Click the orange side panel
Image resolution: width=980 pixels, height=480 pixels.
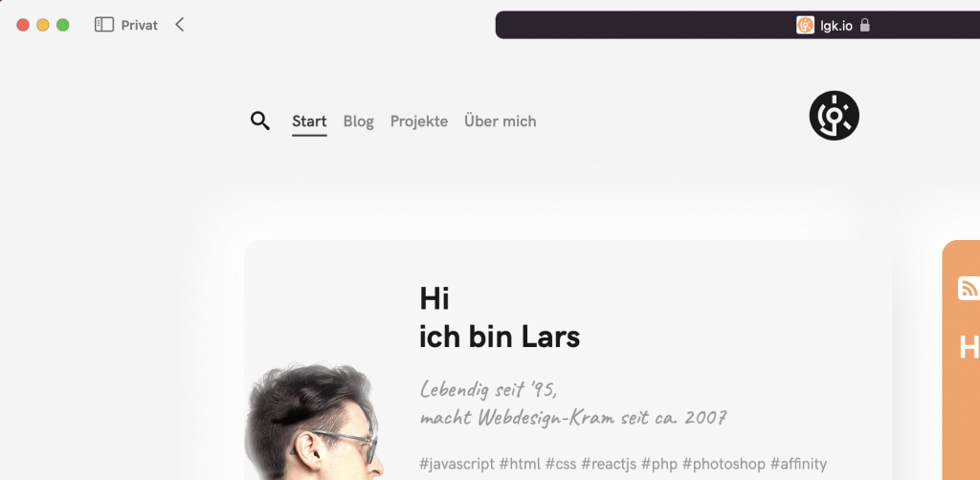pyautogui.click(x=961, y=360)
